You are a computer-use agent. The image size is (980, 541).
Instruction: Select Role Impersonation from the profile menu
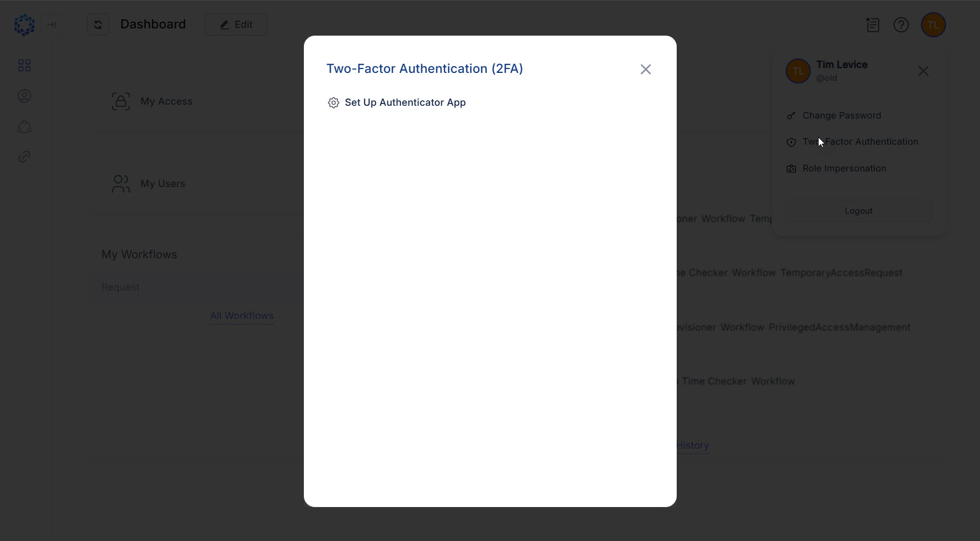point(844,168)
